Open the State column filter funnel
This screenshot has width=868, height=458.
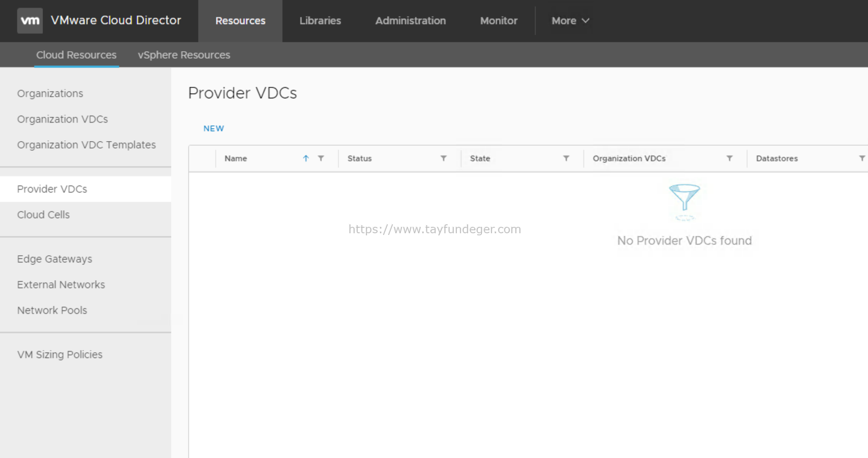pyautogui.click(x=566, y=158)
